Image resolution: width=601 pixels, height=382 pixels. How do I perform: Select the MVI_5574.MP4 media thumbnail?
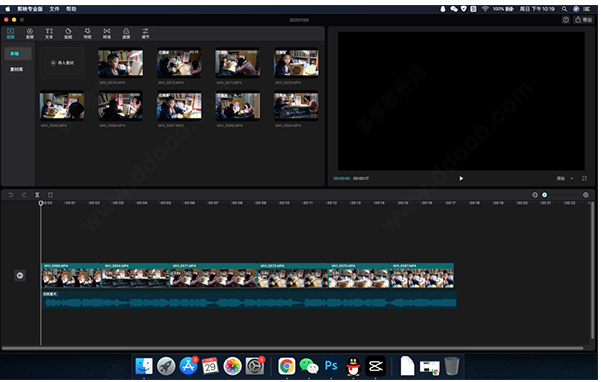(x=121, y=63)
